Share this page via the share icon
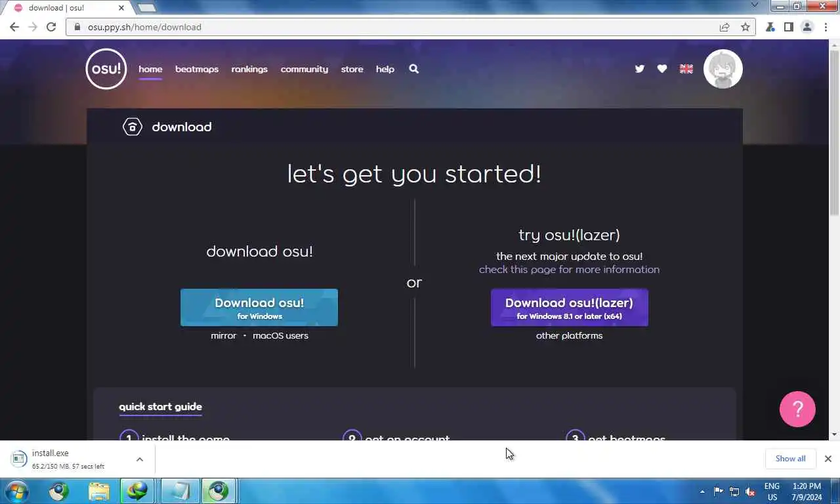Screen dimensions: 840x504 coord(724,27)
